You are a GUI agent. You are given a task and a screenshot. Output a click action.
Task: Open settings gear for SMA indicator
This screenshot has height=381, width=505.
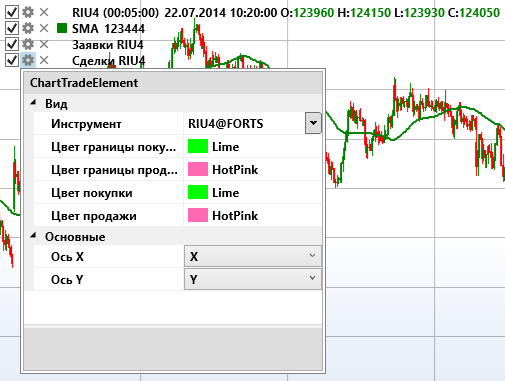tap(28, 28)
